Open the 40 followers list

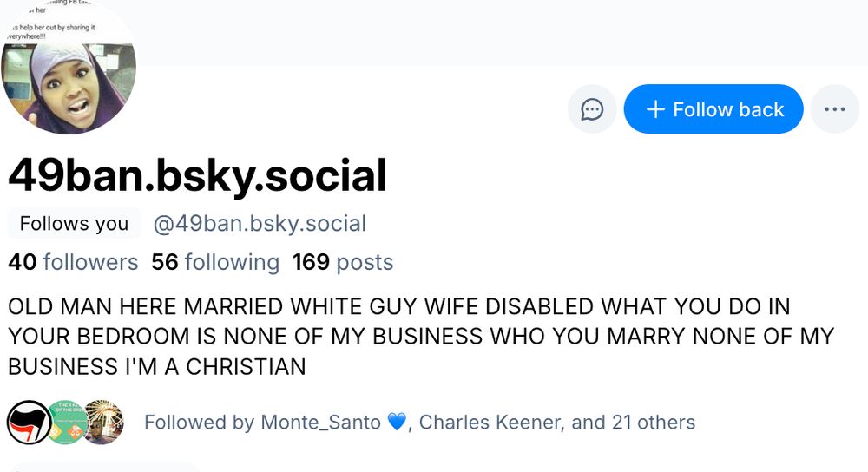(73, 262)
